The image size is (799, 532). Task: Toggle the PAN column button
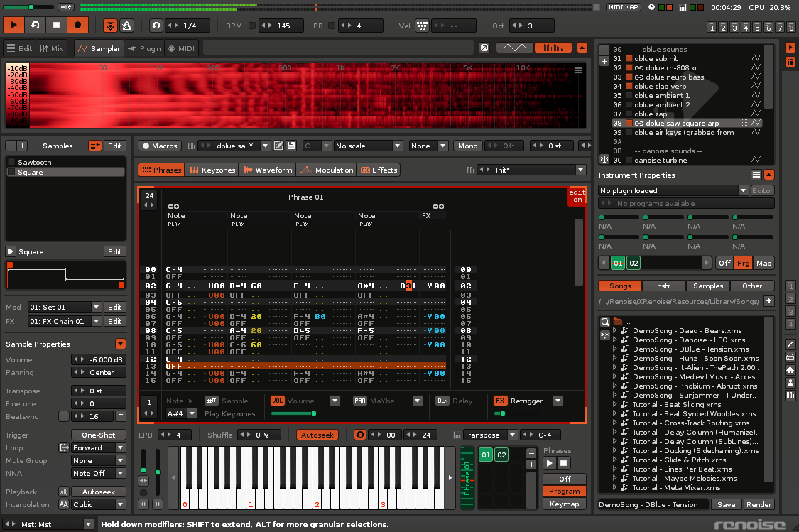click(x=360, y=401)
